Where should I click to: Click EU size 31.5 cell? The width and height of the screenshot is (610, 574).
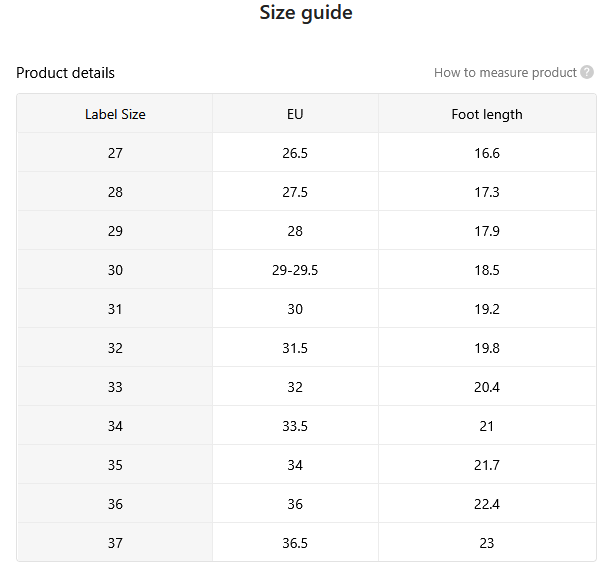[295, 348]
